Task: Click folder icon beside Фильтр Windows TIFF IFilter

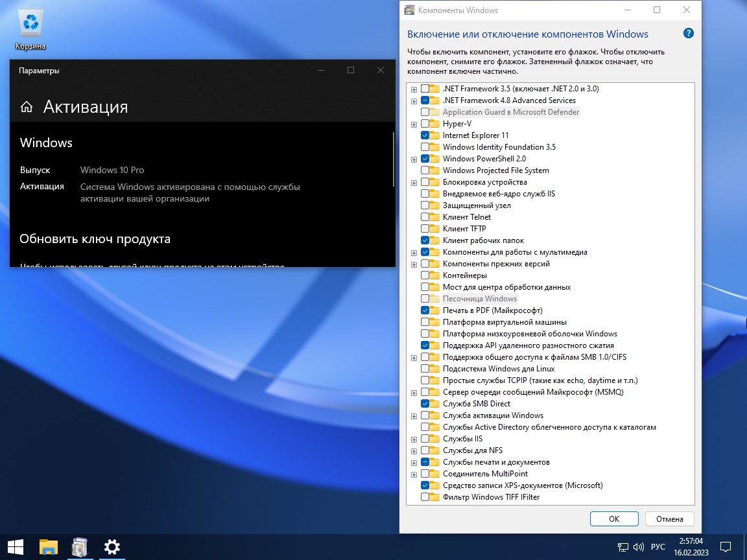Action: coord(434,497)
